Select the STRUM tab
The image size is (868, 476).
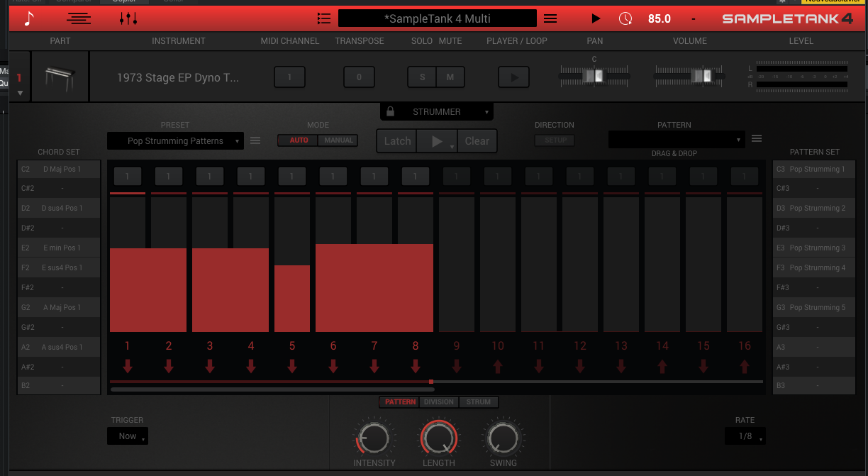point(479,402)
